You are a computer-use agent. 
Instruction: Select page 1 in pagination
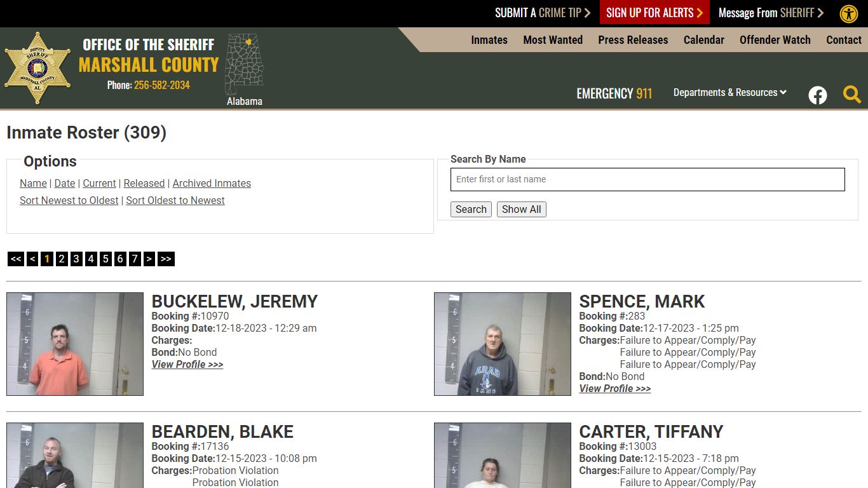[47, 259]
